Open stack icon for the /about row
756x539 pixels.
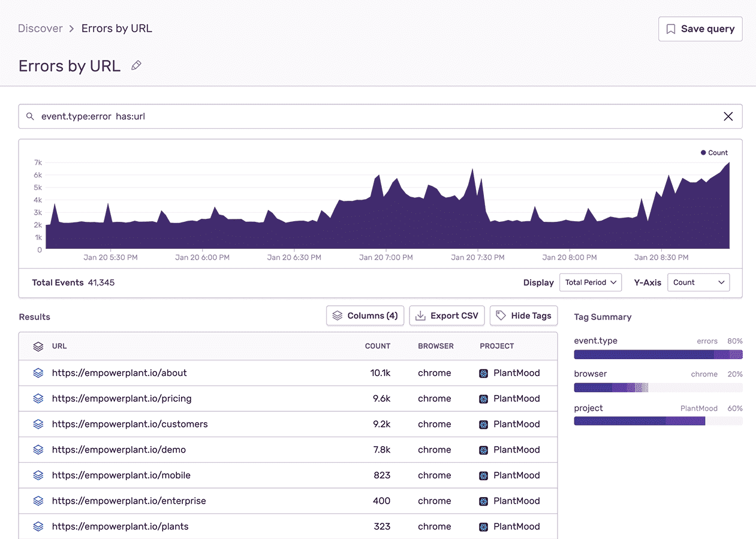tap(38, 373)
